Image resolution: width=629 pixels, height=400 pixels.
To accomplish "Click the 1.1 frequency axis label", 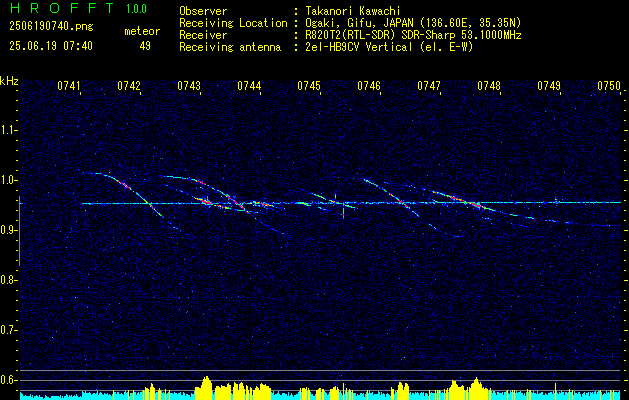I will (x=8, y=130).
